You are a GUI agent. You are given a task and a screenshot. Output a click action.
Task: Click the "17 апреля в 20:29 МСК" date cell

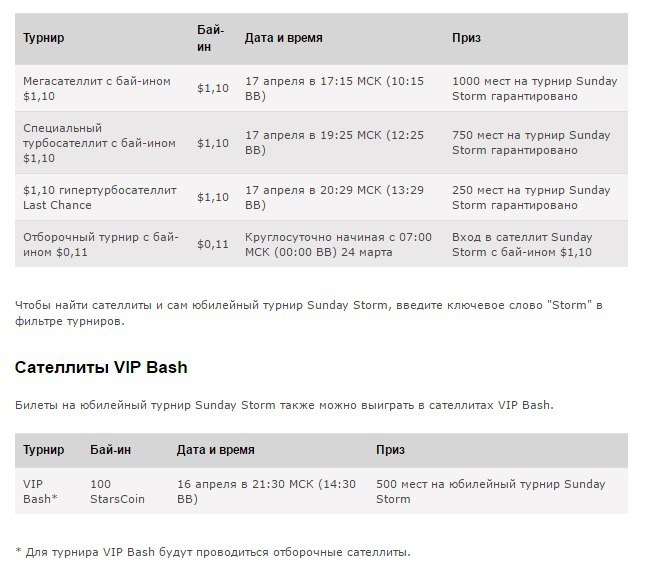[334, 197]
